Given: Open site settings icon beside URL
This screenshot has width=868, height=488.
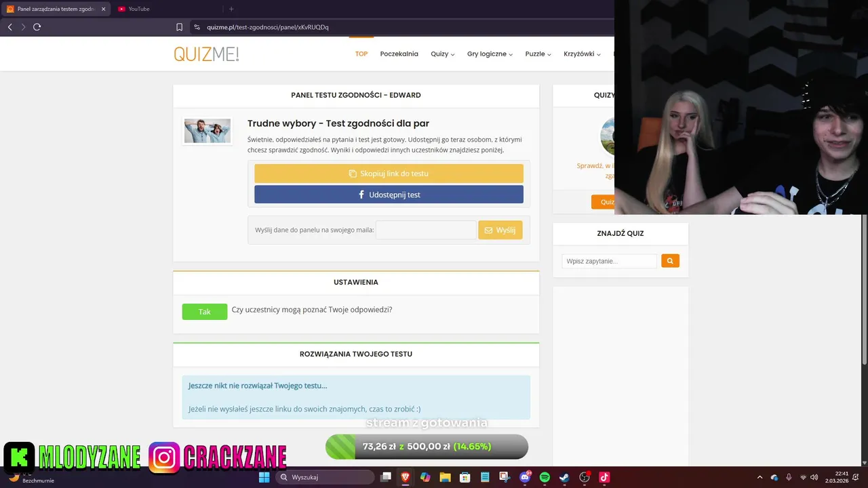Looking at the screenshot, I should tap(197, 27).
